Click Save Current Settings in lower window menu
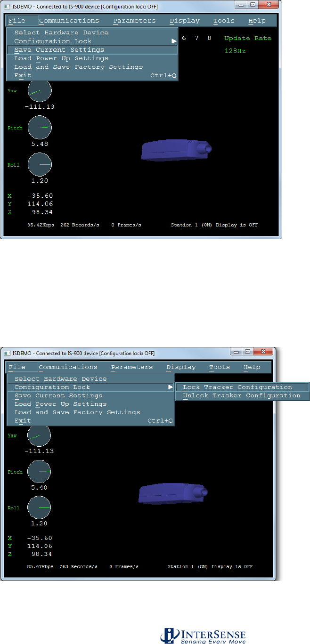Viewport: 310px width, 644px height. pos(91,395)
